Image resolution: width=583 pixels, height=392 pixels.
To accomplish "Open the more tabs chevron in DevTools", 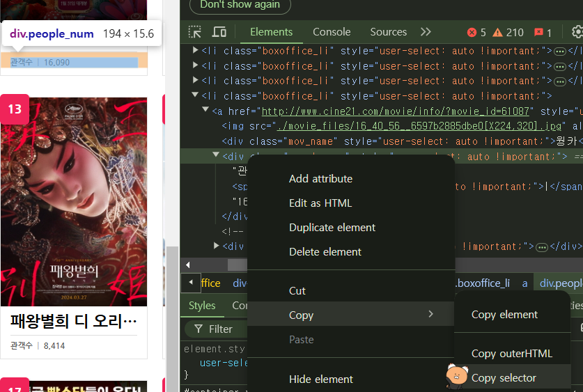I will (426, 32).
